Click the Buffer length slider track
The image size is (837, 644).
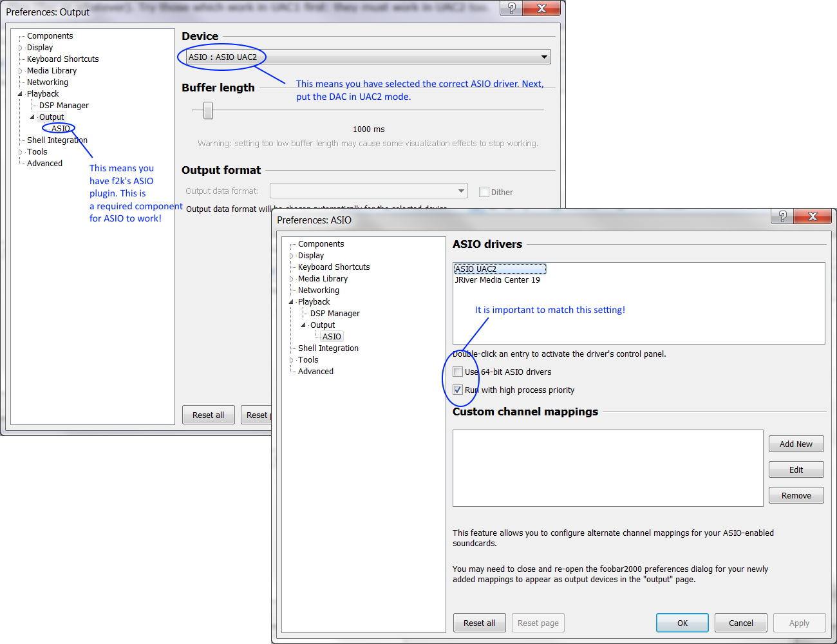(368, 110)
